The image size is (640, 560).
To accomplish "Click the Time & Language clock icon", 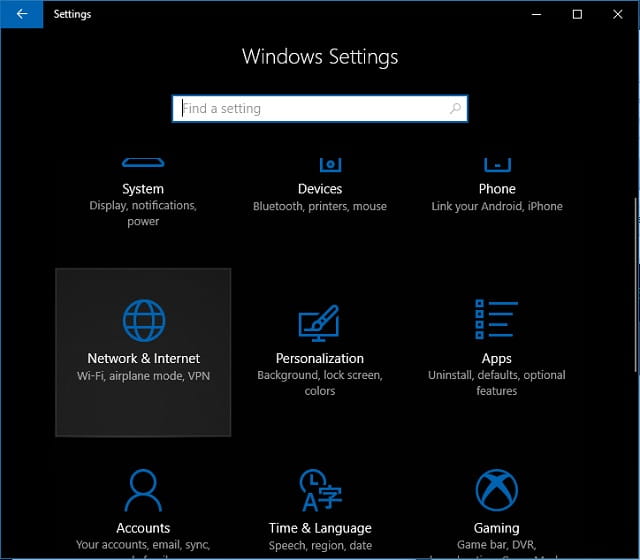I will 320,490.
